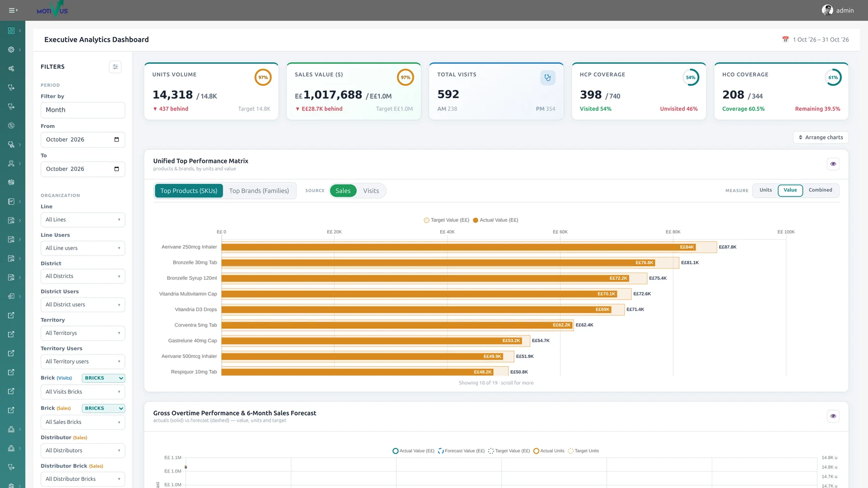Toggle the hamburger sidebar menu
868x488 pixels.
tap(13, 10)
